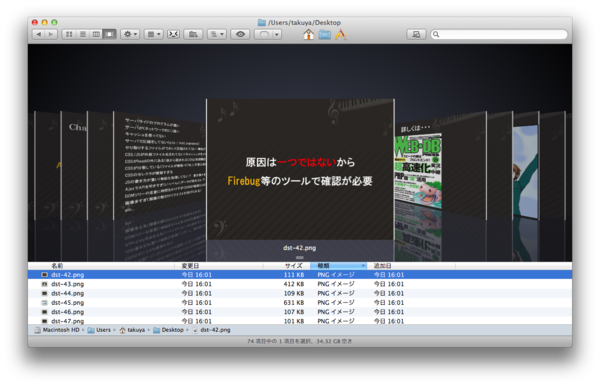
Task: Click dst-44.png file icon
Action: [44, 293]
